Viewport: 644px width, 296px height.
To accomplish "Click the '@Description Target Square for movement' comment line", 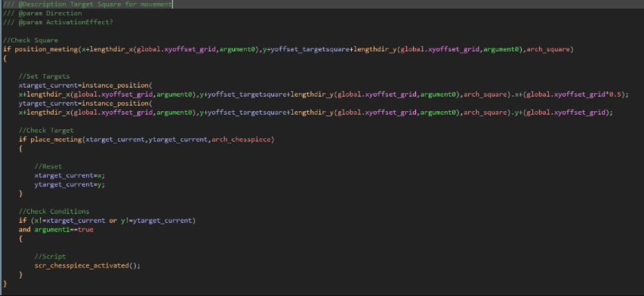I will coord(88,4).
